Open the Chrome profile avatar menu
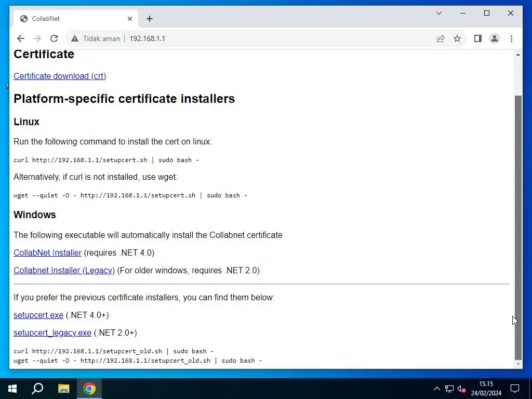Screen dimensions: 532x399 pos(495,38)
